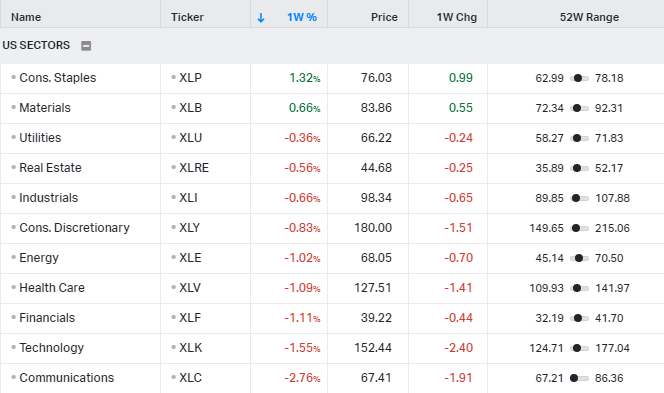Image resolution: width=664 pixels, height=393 pixels.
Task: Click the Name column header
Action: click(x=26, y=17)
